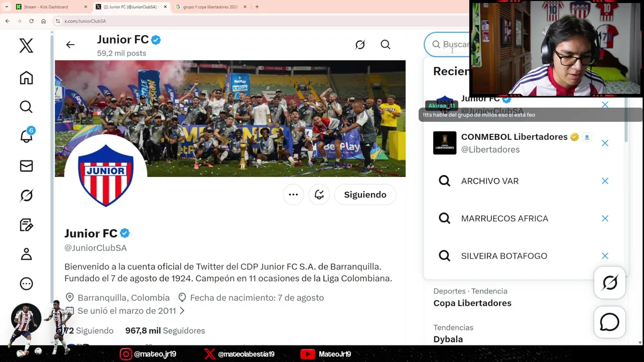This screenshot has width=644, height=362.
Task: Click the browser forward button
Action: [x=19, y=21]
